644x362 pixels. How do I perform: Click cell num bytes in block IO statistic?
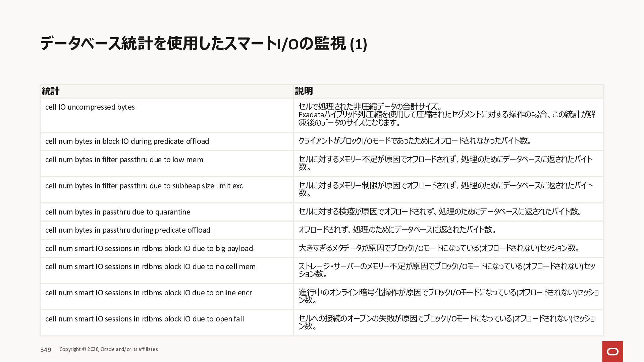coord(127,141)
